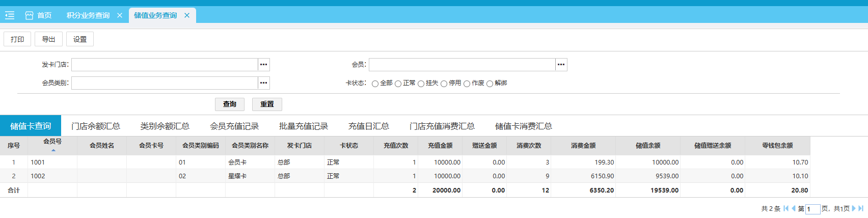
Task: Sort by the 会员号 column arrow
Action: click(x=53, y=150)
